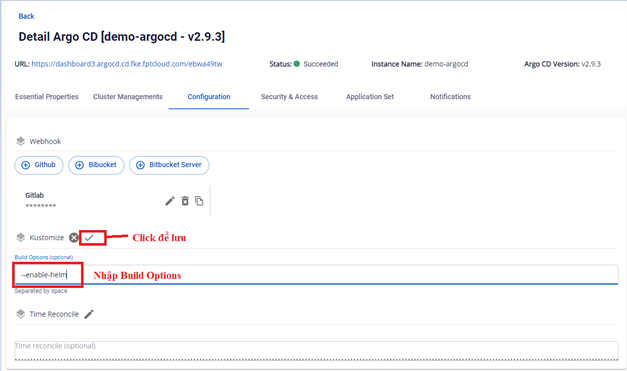Switch to the Application Set tab
The height and width of the screenshot is (371, 627).
coord(370,97)
